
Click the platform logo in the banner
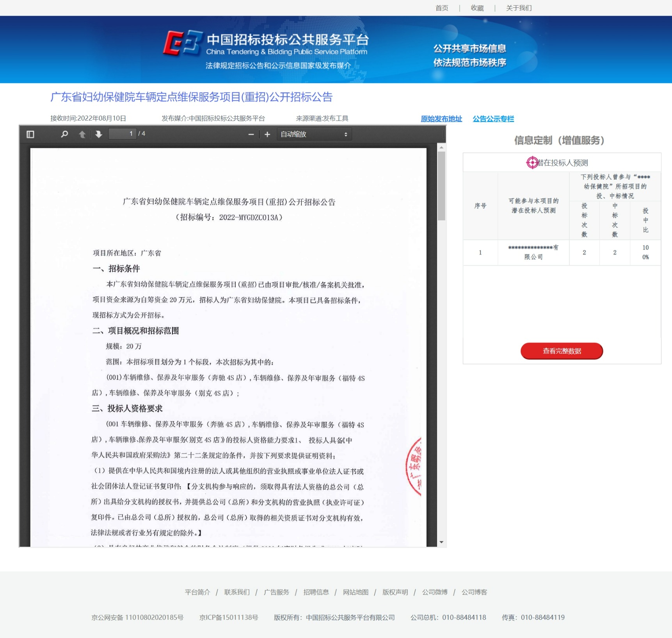click(183, 44)
